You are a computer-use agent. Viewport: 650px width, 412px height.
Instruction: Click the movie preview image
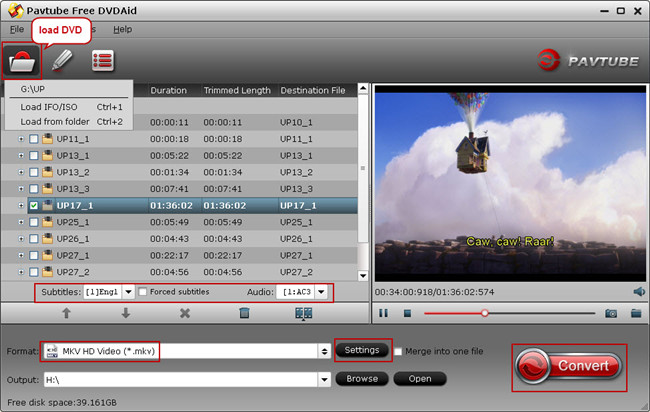[510, 183]
